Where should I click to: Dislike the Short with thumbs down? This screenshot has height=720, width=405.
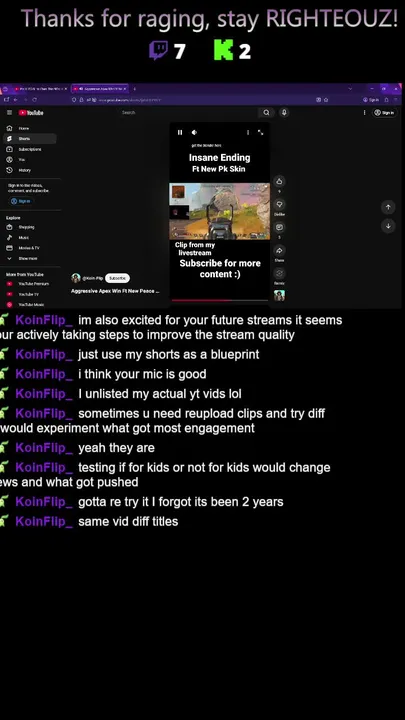279,204
